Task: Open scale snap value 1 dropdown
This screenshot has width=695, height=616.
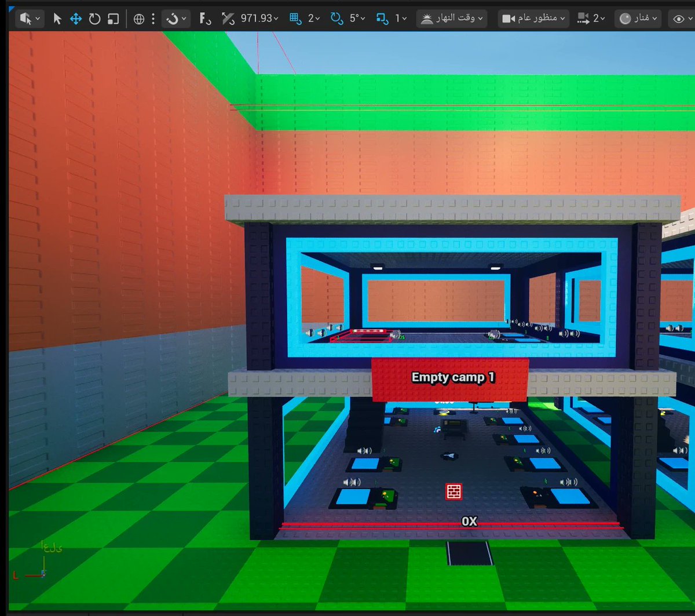Action: pyautogui.click(x=401, y=19)
